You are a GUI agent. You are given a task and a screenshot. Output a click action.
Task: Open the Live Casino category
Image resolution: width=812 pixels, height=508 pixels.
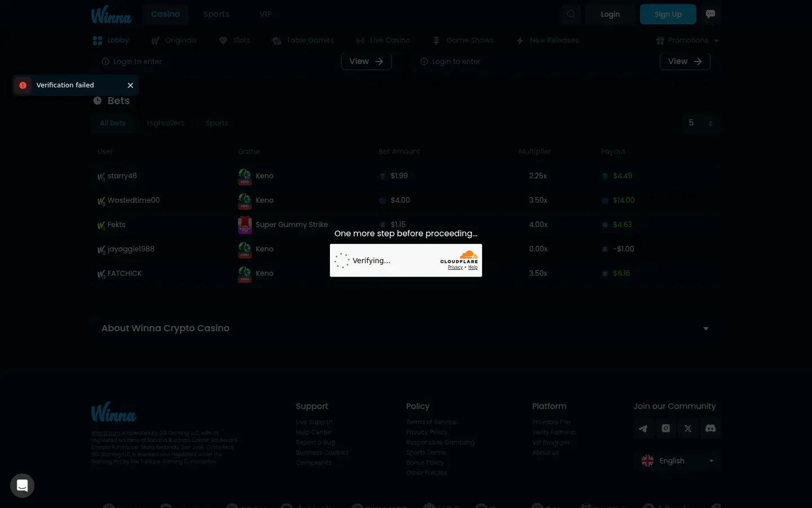click(x=383, y=40)
